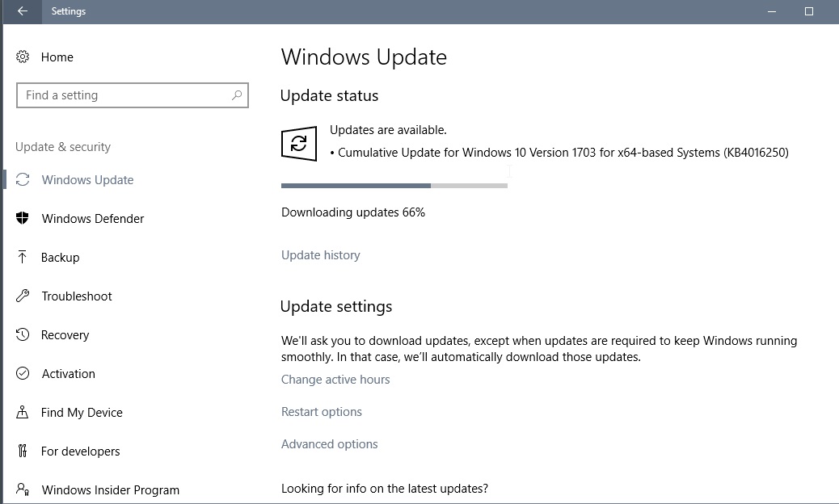This screenshot has height=504, width=839.
Task: Open Update history link
Action: coord(321,255)
